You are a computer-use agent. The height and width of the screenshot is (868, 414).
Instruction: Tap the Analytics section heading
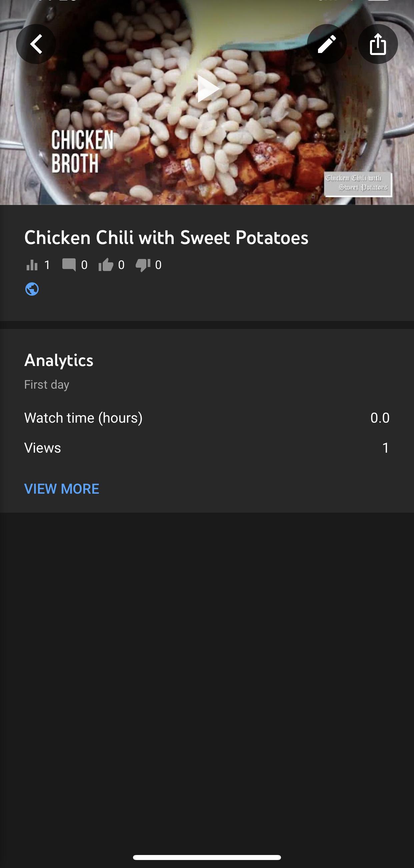59,360
